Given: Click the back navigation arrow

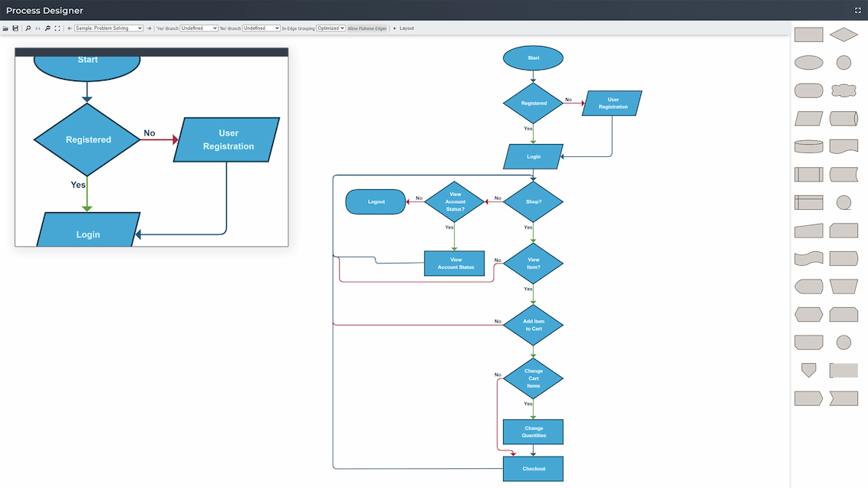Looking at the screenshot, I should click(70, 28).
